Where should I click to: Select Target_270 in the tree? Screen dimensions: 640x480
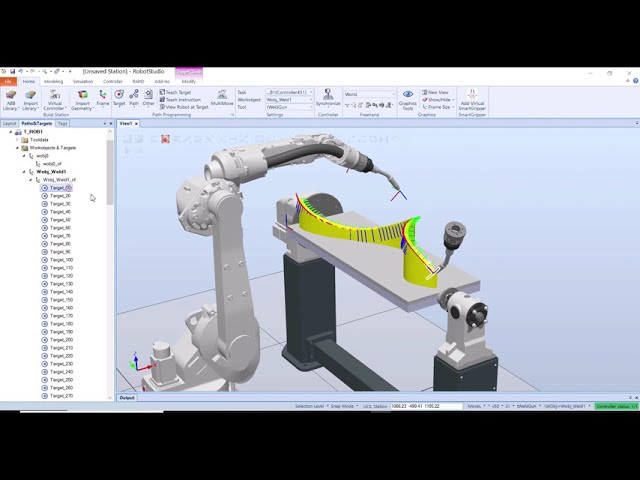(61, 396)
